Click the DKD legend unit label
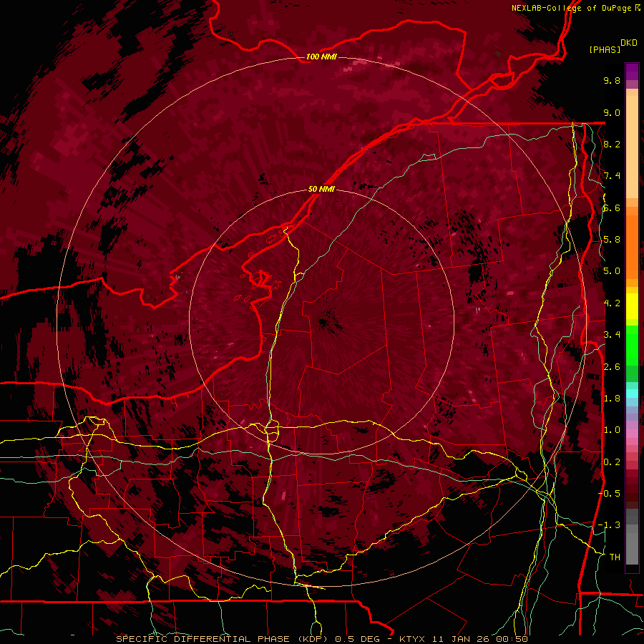This screenshot has height=644, width=644. [x=629, y=43]
